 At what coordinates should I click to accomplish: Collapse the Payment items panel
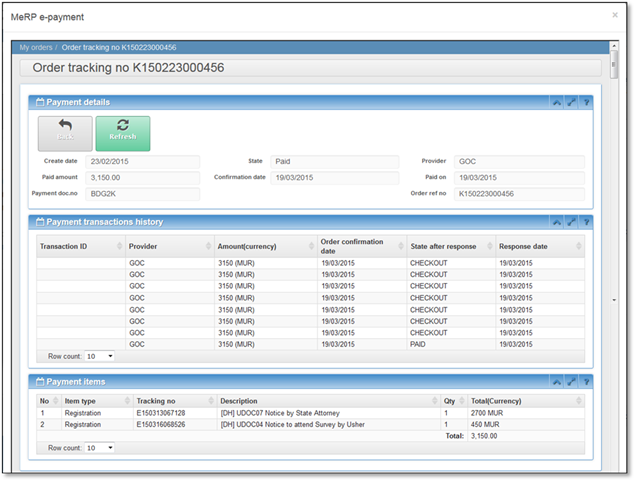pos(556,381)
